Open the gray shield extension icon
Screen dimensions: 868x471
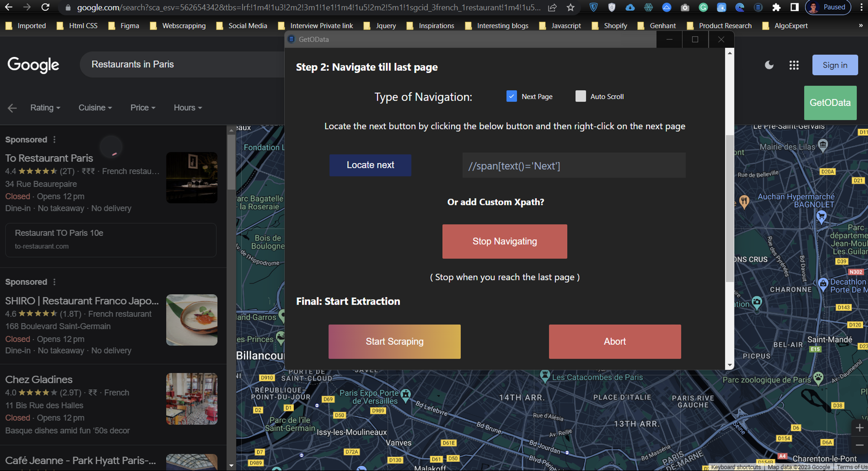pyautogui.click(x=612, y=7)
